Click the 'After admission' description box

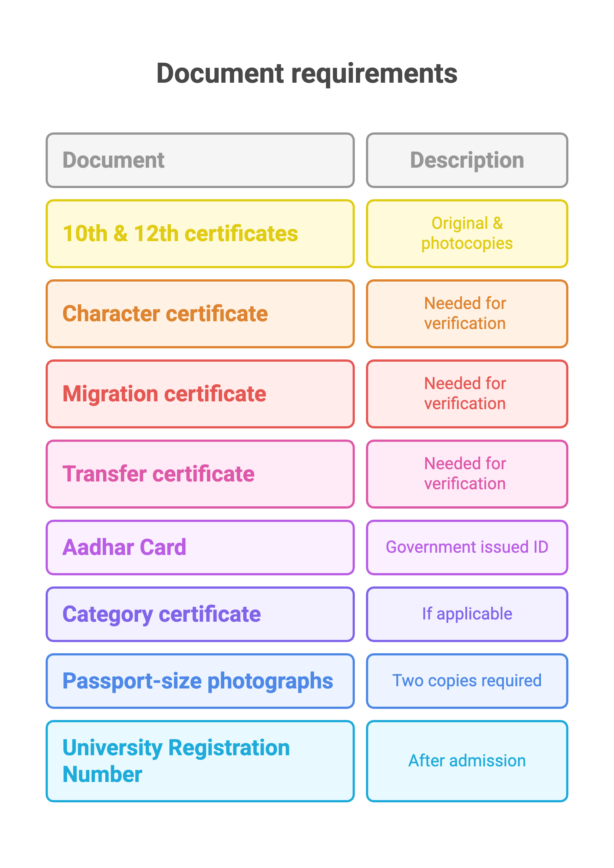466,761
